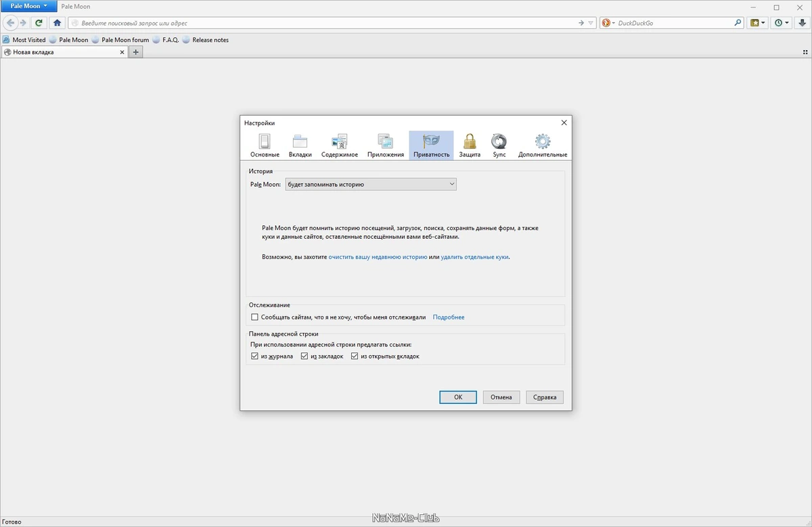
Task: Open the Pale Moon forum bookmark
Action: pos(120,40)
